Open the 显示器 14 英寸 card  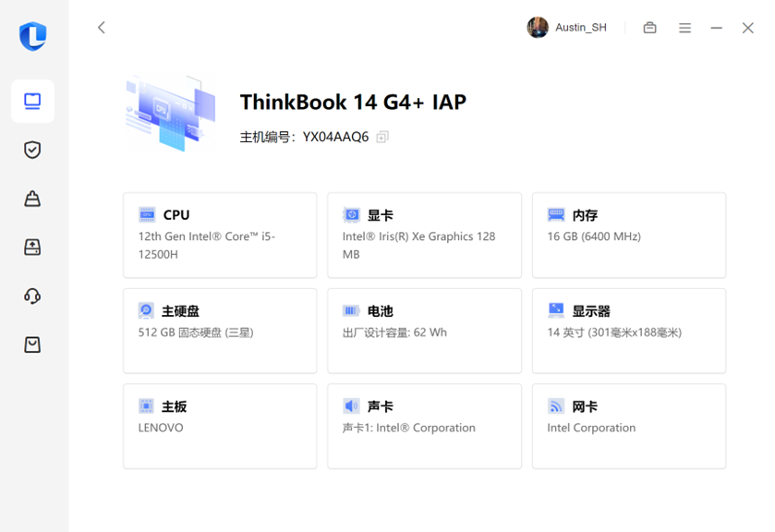coord(629,331)
